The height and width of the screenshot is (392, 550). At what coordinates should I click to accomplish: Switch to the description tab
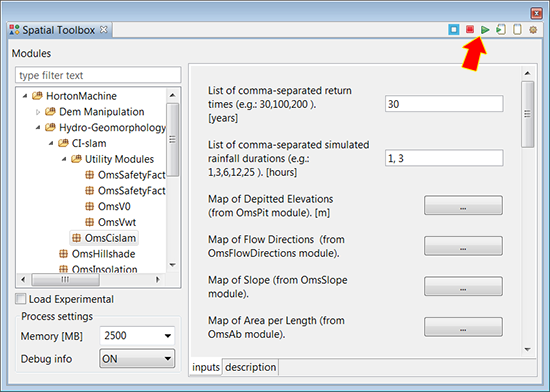click(250, 367)
